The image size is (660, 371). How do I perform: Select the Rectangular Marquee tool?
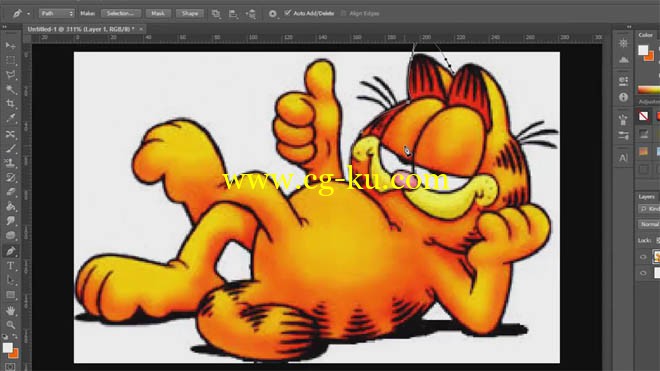[11, 60]
